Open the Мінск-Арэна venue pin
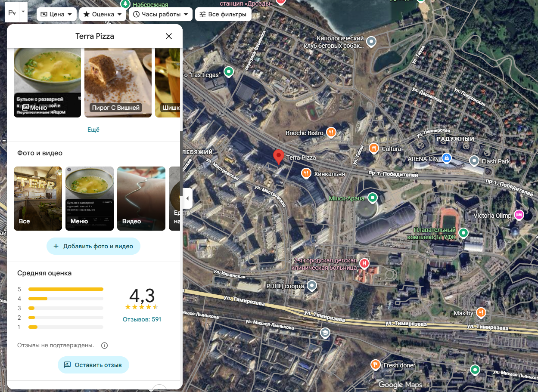 click(373, 198)
